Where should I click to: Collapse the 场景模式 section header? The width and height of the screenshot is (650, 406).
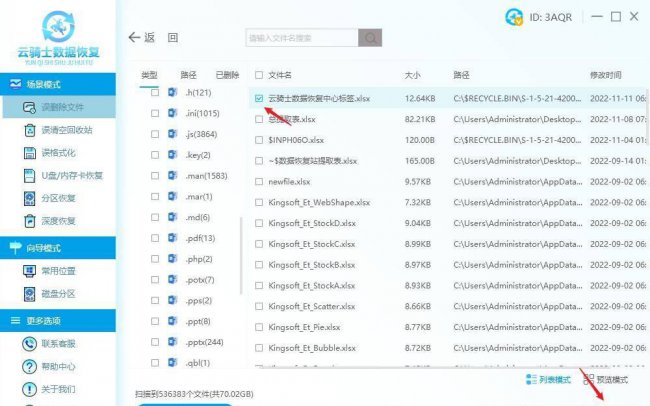point(58,84)
